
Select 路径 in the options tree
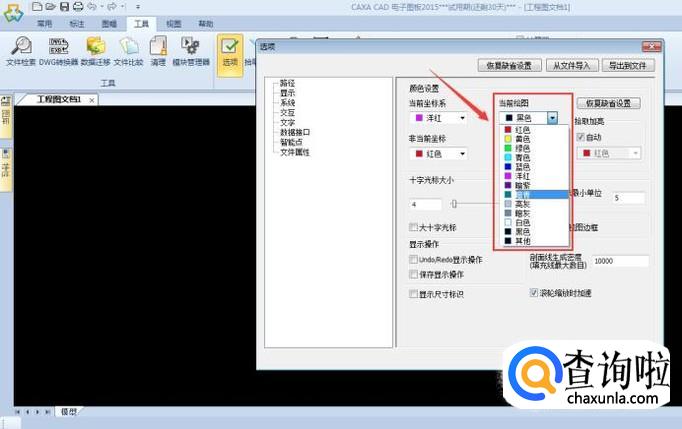click(288, 83)
